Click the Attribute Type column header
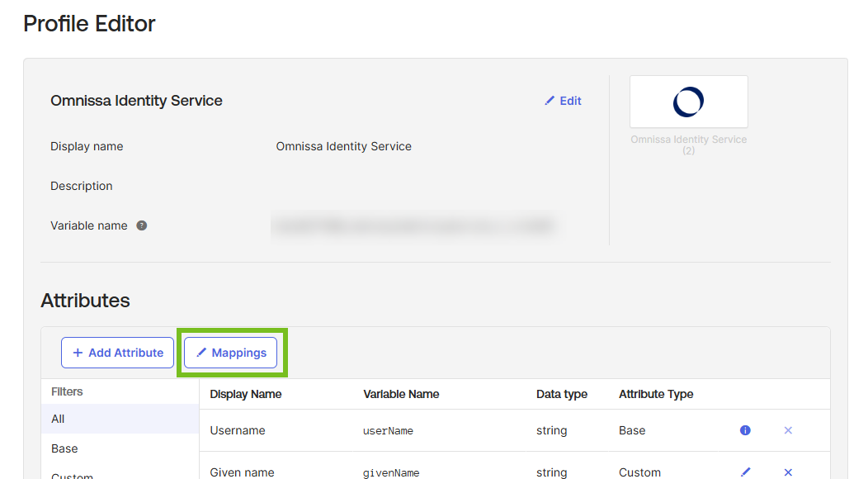The image size is (868, 479). point(656,394)
